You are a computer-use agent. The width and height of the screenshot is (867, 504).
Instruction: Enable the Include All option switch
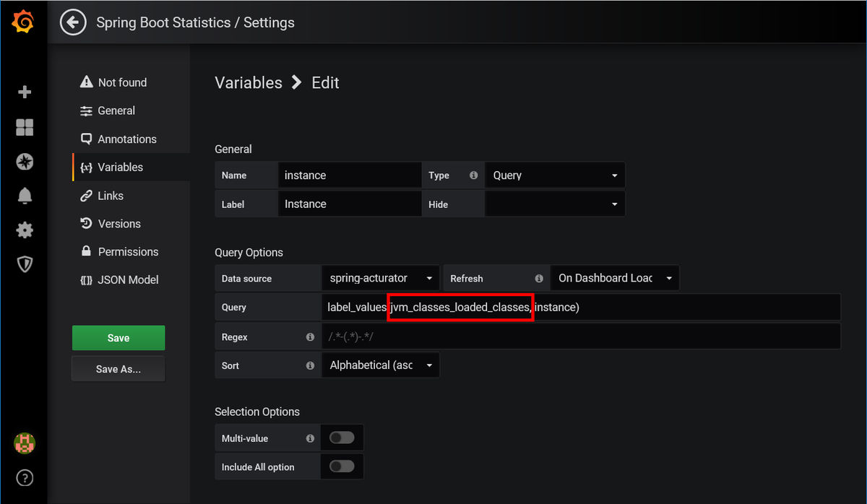(342, 466)
